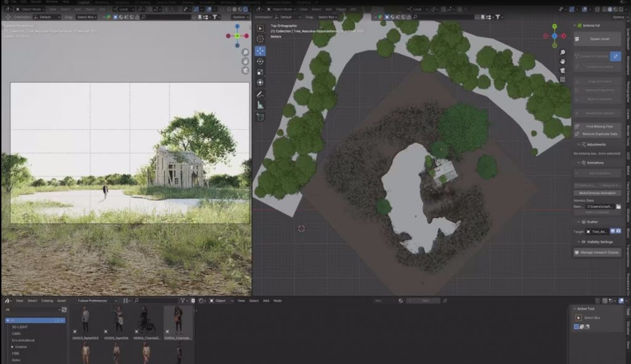Expand the Exterior catalog in asset browser
Viewport: 631px width, 364px height.
(12, 347)
